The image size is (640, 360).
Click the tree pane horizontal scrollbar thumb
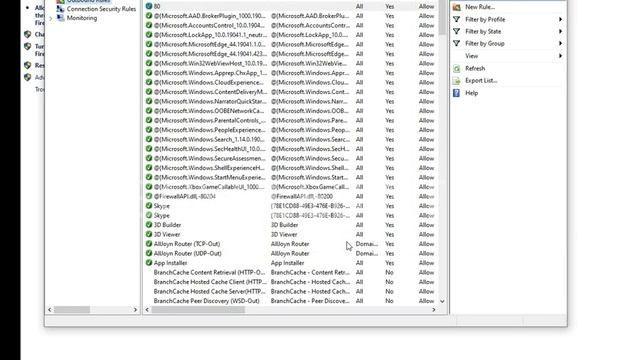72,310
